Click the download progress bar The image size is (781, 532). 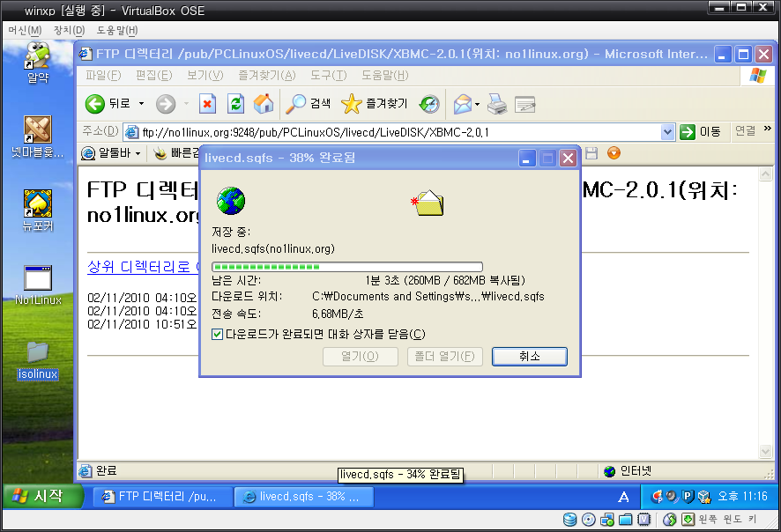tap(347, 267)
